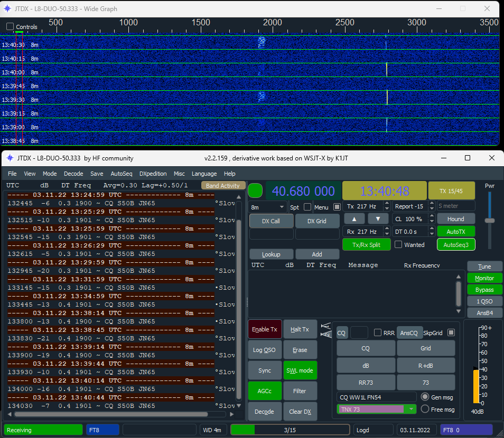Click the 40.680 000 frequency display

tap(303, 191)
